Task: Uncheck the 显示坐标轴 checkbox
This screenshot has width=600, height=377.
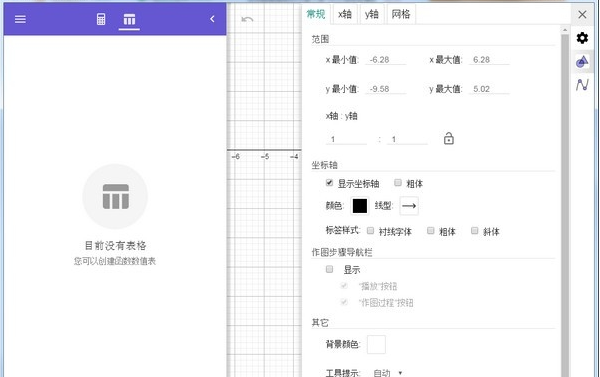Action: point(329,183)
